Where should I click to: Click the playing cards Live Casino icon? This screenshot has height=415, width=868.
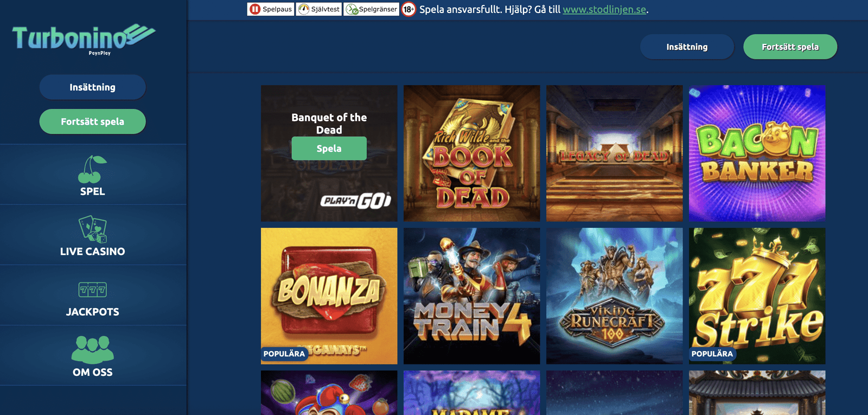tap(93, 229)
